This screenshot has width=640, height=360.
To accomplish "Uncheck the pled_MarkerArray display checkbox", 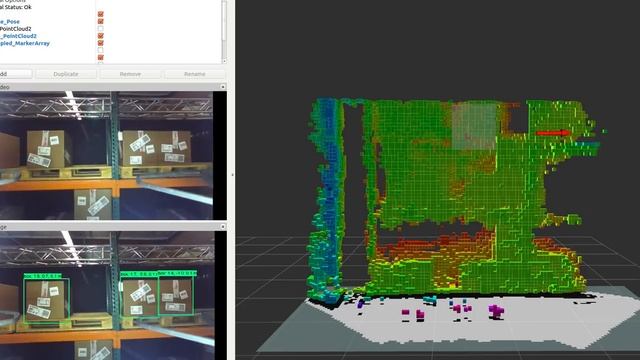I will click(100, 43).
